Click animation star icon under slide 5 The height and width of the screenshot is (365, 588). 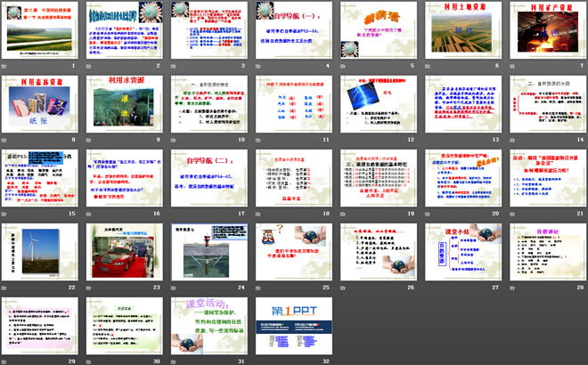point(343,66)
